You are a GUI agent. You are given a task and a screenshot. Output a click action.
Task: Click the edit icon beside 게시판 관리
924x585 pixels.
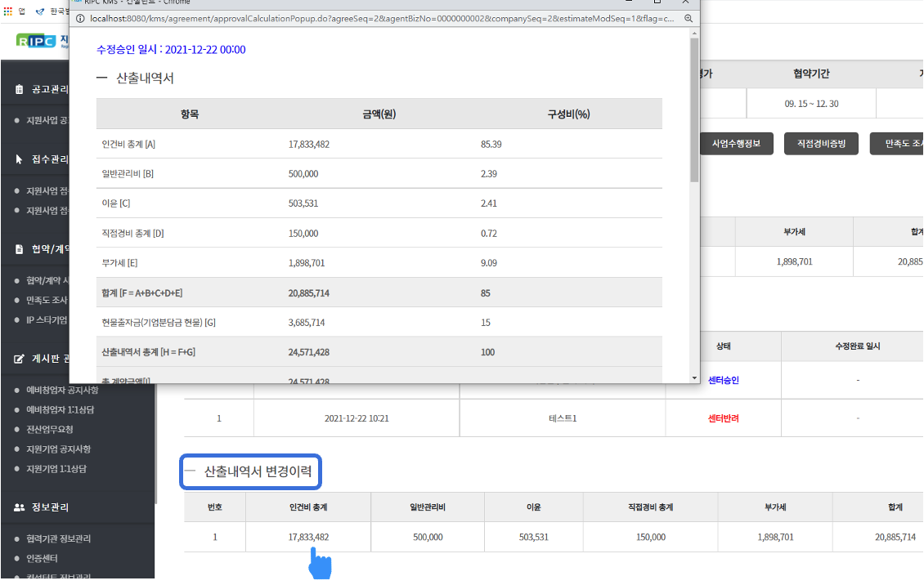point(19,359)
